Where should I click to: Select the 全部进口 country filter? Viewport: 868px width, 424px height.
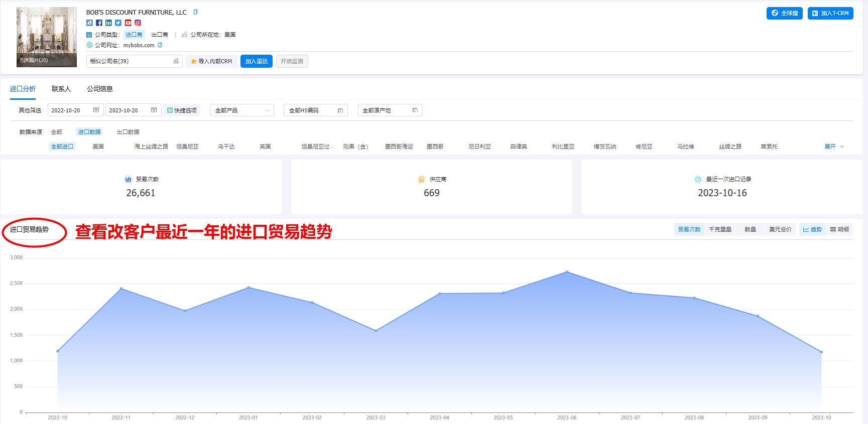click(x=62, y=147)
